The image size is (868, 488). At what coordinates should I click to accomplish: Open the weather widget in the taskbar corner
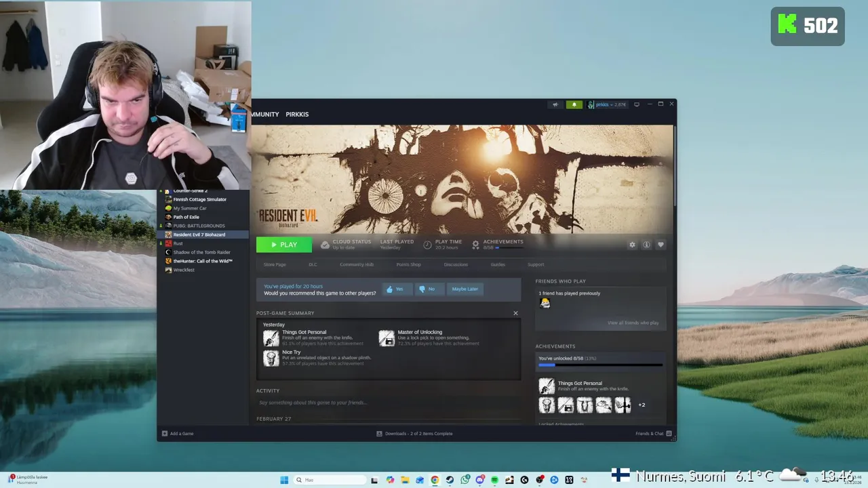click(28, 479)
